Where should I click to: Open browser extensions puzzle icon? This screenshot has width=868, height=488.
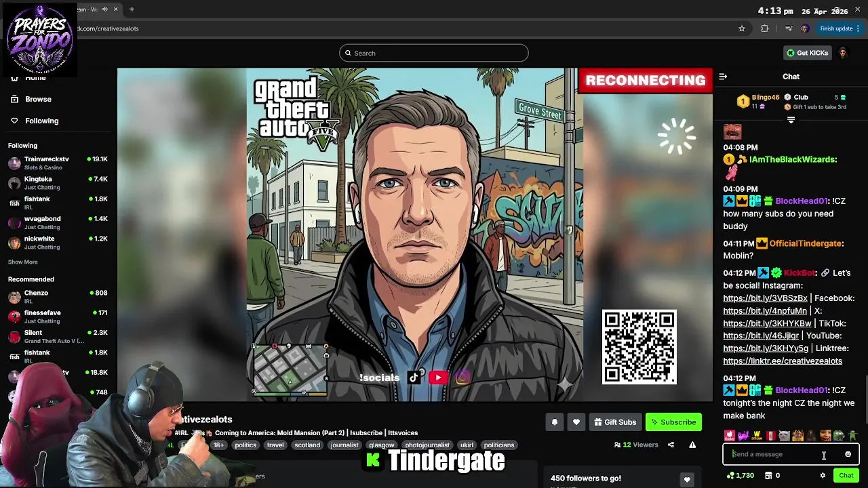pyautogui.click(x=765, y=28)
